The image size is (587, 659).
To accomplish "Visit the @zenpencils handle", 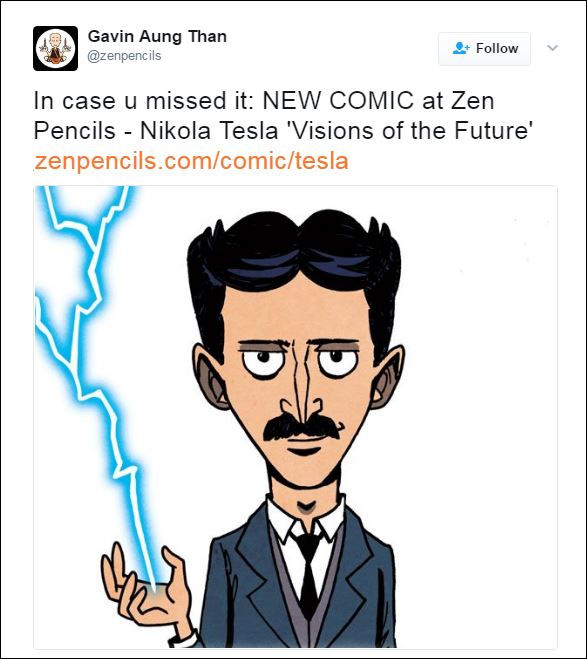I will point(124,56).
